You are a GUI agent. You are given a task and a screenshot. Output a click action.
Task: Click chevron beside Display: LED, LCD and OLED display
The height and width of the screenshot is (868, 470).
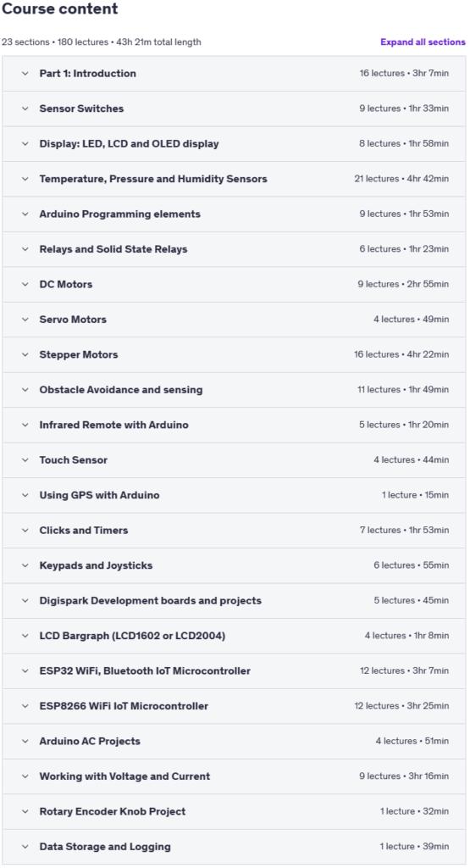25,144
